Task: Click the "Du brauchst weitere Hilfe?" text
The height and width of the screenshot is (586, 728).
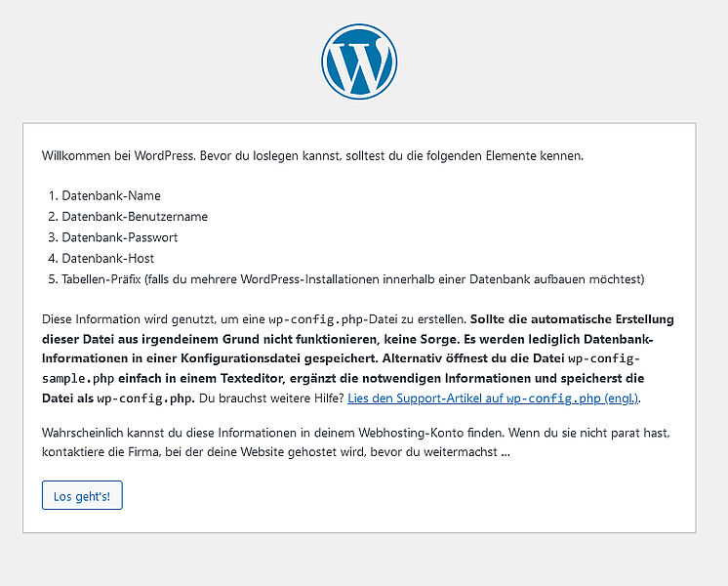Action: [x=271, y=398]
